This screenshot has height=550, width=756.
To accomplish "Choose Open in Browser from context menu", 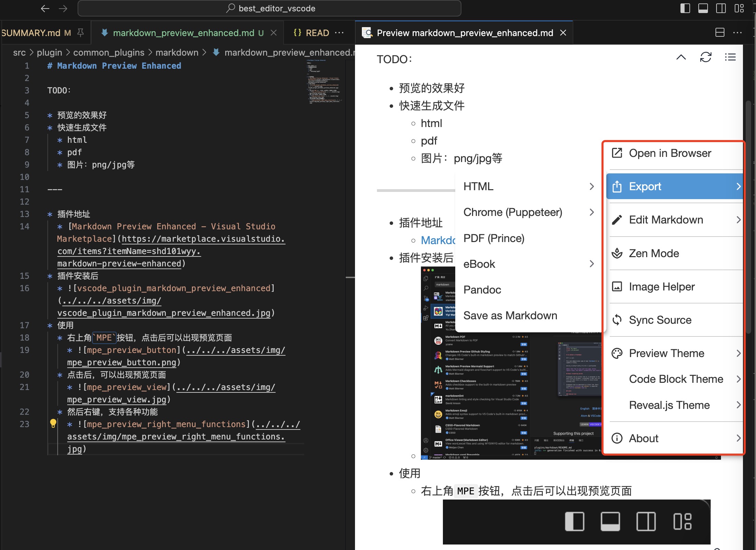I will pos(675,153).
